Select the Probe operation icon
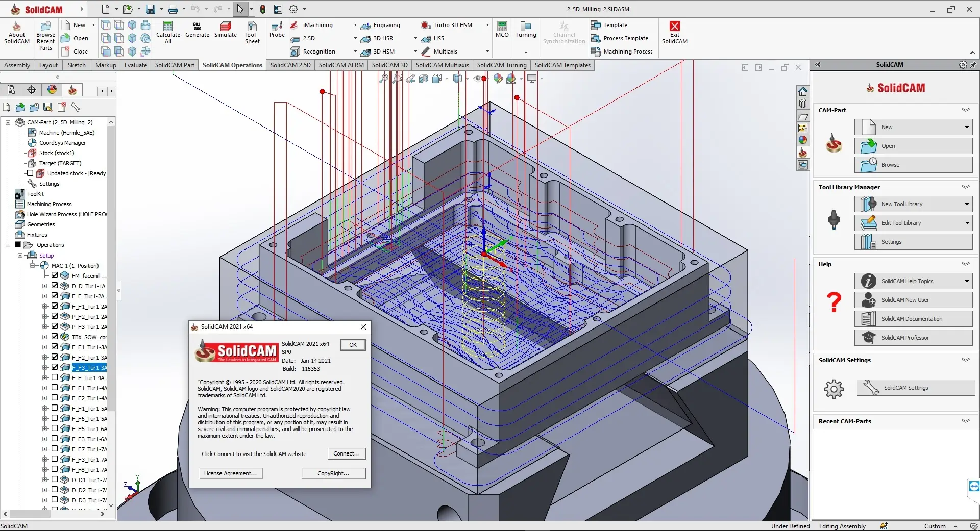The image size is (980, 531). [277, 30]
